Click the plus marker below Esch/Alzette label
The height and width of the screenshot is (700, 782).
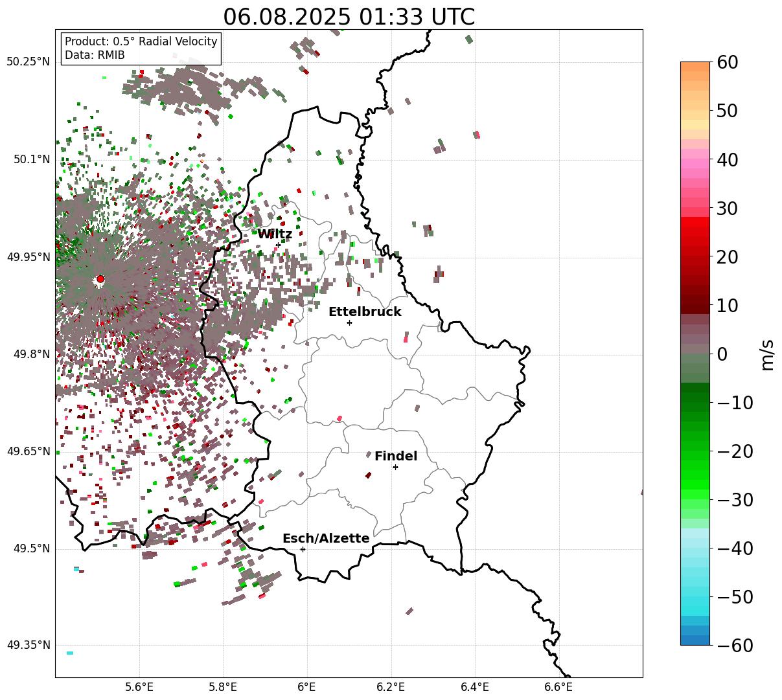[x=303, y=549]
